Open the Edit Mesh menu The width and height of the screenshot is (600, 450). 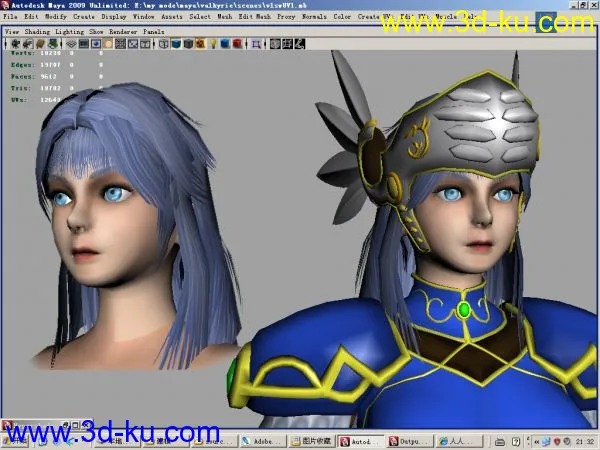(x=254, y=17)
